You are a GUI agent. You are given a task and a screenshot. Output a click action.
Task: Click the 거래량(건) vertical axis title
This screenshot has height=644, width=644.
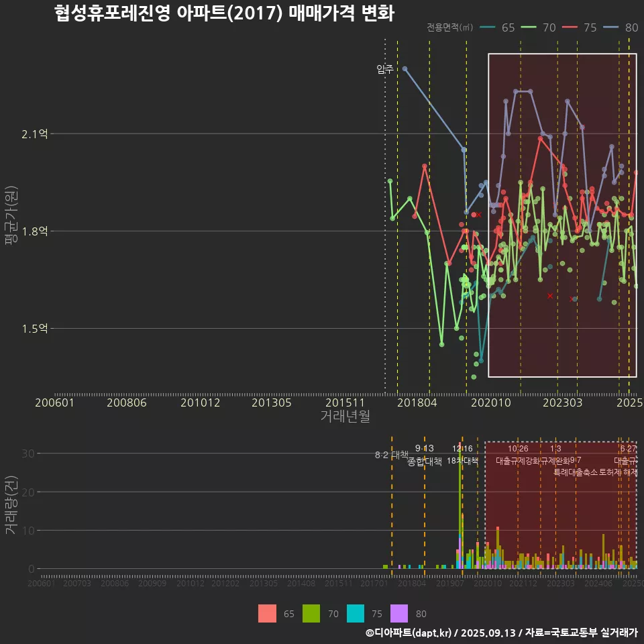click(x=11, y=504)
